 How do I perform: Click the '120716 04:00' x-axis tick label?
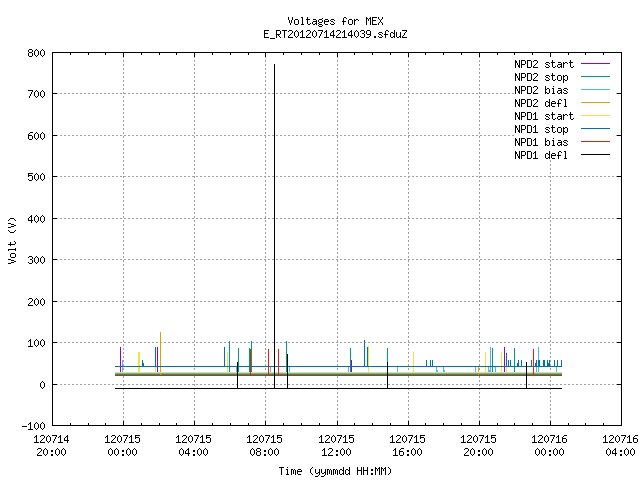click(x=620, y=446)
